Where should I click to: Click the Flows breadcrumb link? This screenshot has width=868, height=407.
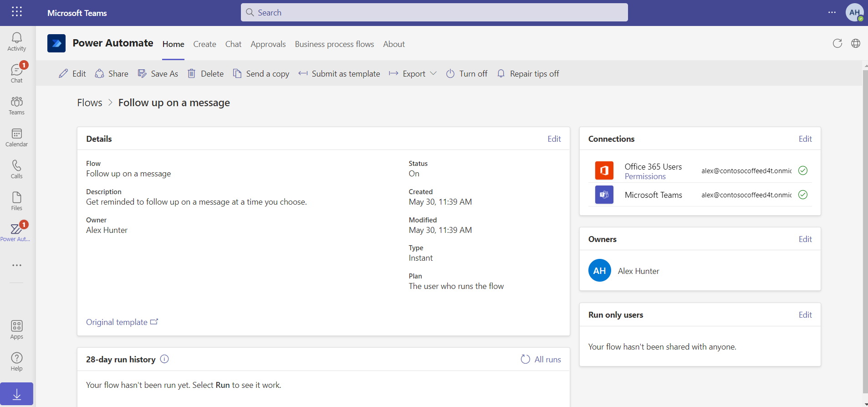click(90, 103)
